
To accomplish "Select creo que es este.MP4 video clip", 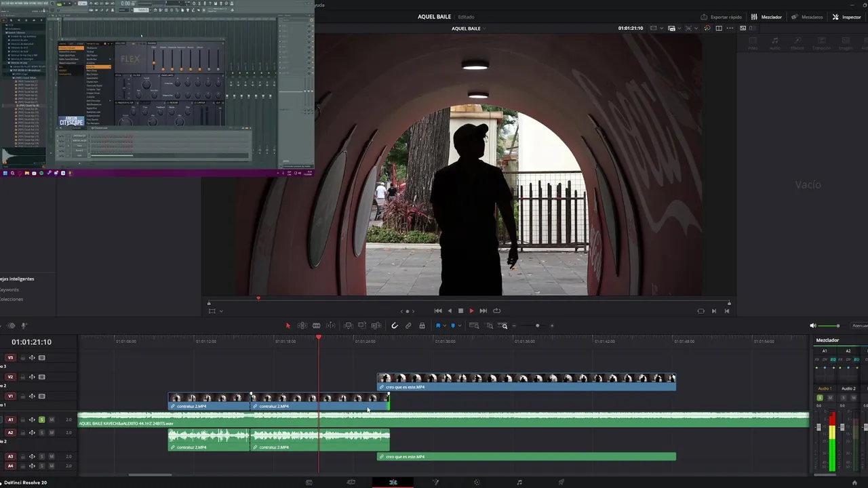I will pos(526,382).
